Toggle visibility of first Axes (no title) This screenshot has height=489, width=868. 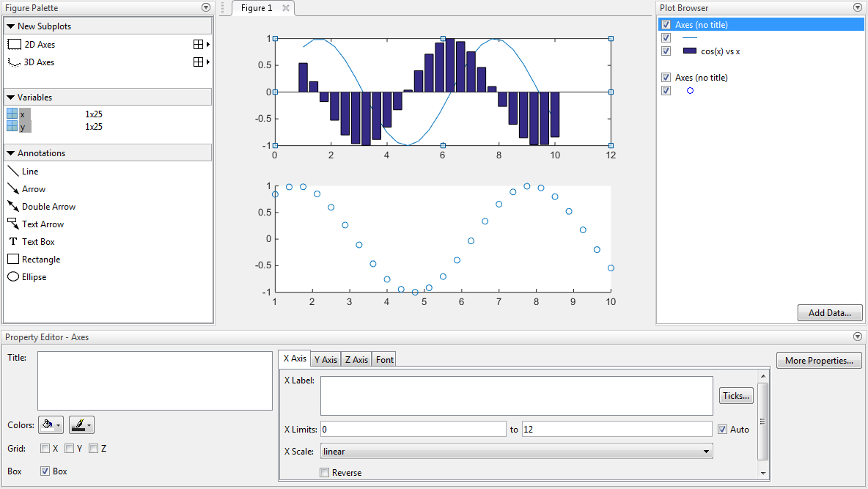pyautogui.click(x=666, y=24)
